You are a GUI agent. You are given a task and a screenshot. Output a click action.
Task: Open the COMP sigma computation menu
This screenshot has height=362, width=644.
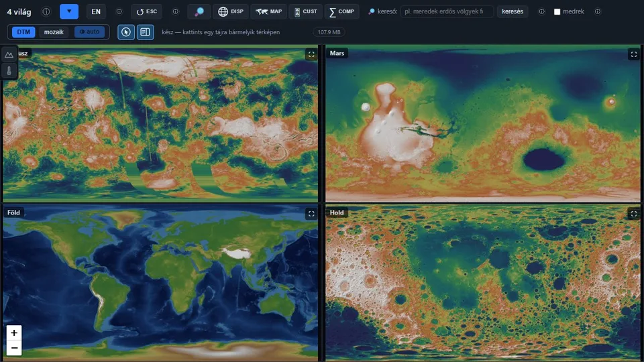(341, 11)
